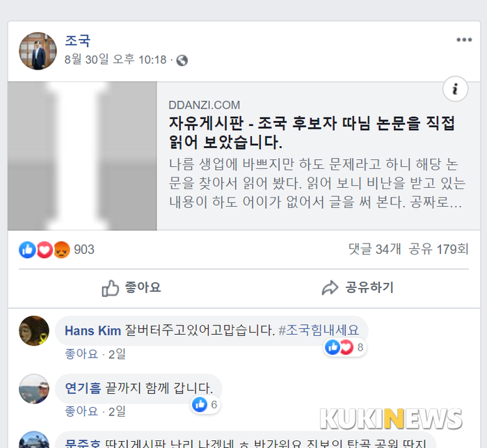Viewport: 487px width, 448px height.
Task: Open the blurred link preview thumbnail
Action: coord(82,156)
